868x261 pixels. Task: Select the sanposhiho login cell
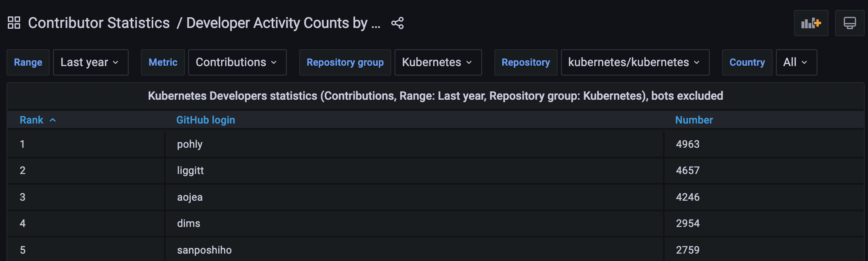[x=204, y=250]
